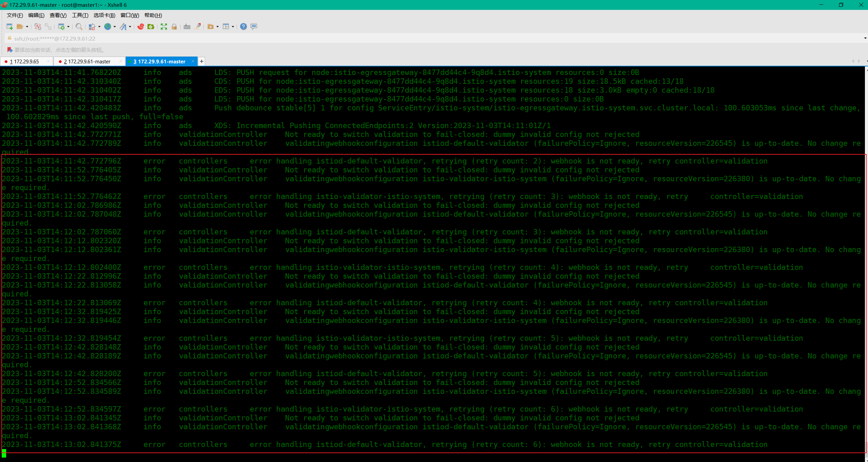The image size is (868, 462).
Task: Expand the session properties dropdown arrow
Action: [68, 27]
